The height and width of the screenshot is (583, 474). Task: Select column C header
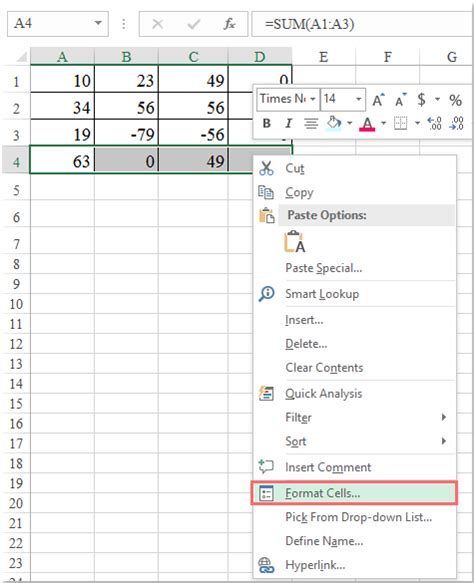[x=193, y=57]
